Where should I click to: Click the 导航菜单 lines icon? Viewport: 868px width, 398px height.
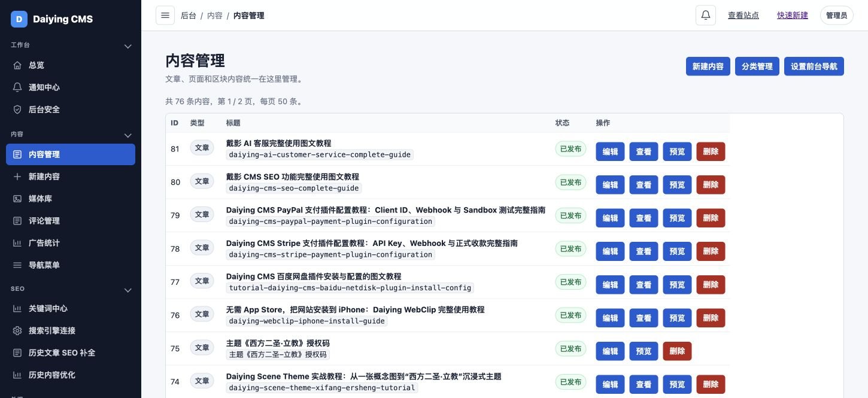tap(17, 265)
